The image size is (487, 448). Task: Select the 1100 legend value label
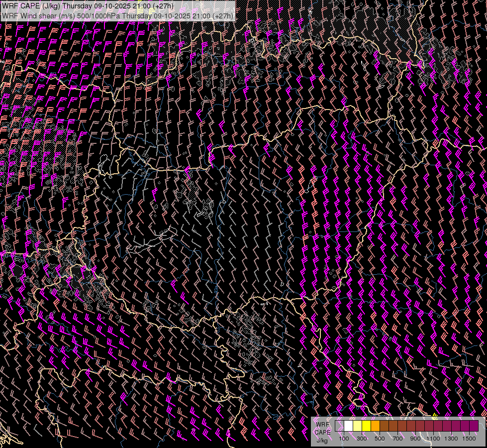[x=433, y=439]
